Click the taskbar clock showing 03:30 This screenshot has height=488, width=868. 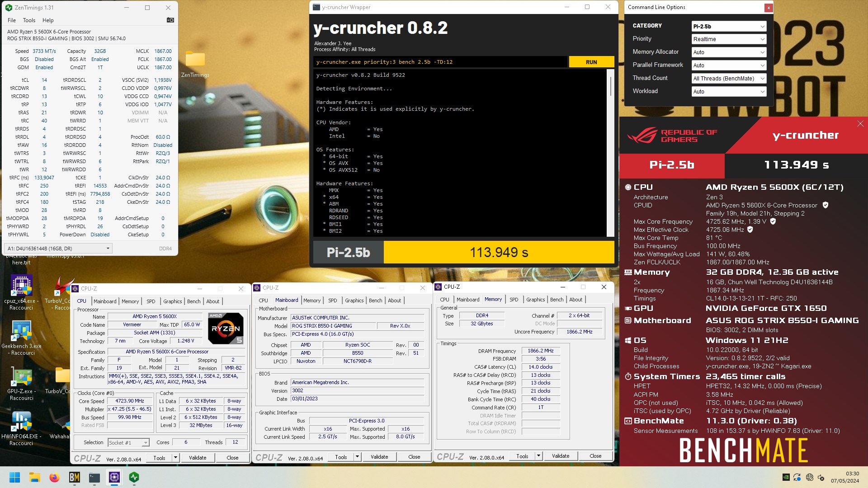(x=844, y=477)
